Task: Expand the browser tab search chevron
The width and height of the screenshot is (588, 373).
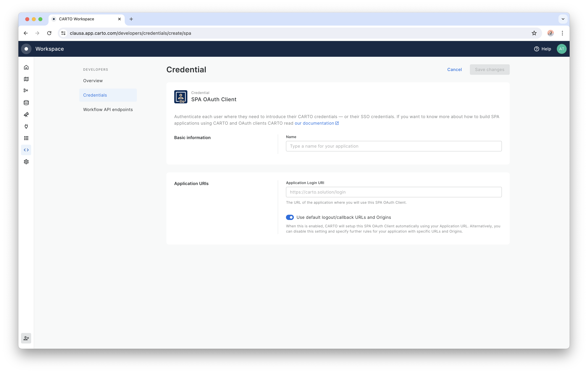Action: coord(563,19)
